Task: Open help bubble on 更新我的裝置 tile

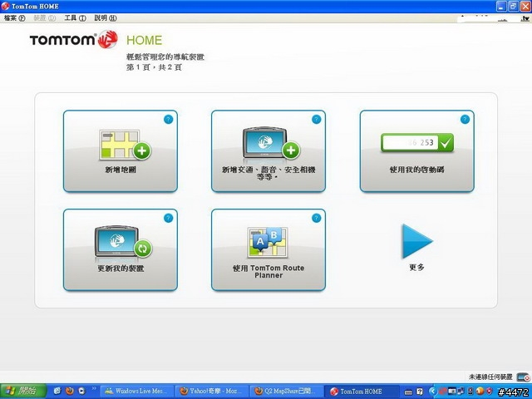Action: 168,218
